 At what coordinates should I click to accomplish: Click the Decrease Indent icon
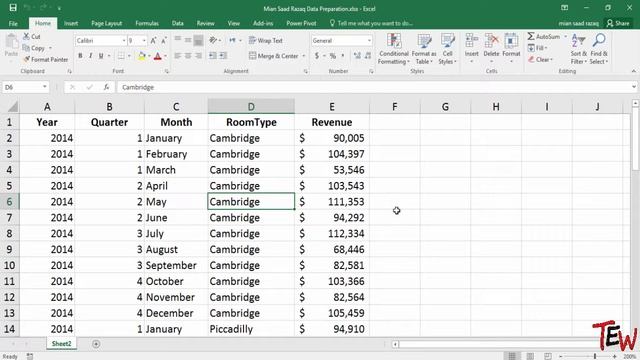tap(213, 56)
